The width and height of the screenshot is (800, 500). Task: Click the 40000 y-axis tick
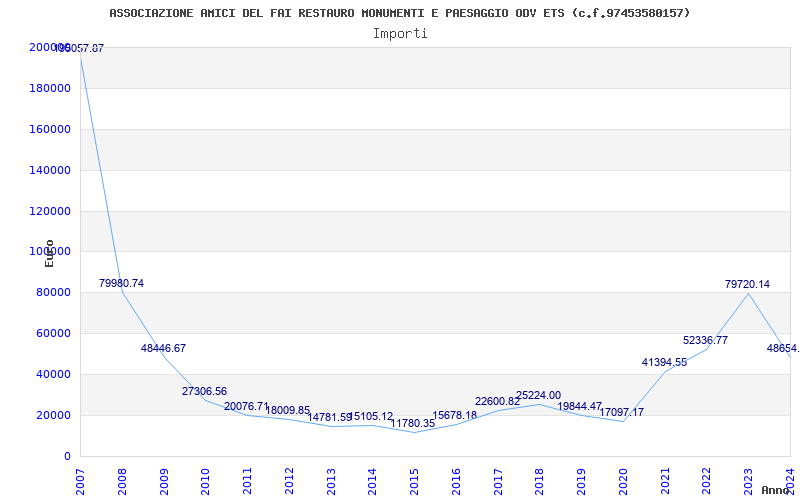click(53, 374)
